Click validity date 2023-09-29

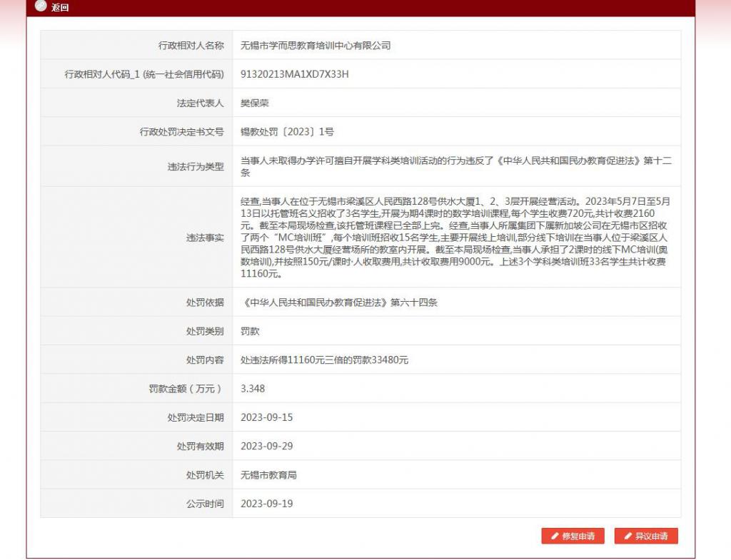267,446
